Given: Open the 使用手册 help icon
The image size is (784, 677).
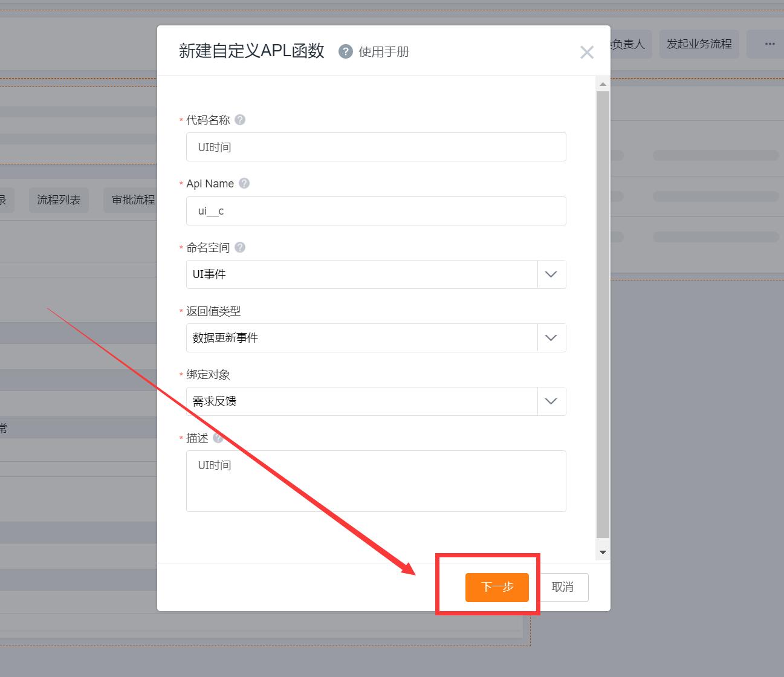Looking at the screenshot, I should pos(345,51).
